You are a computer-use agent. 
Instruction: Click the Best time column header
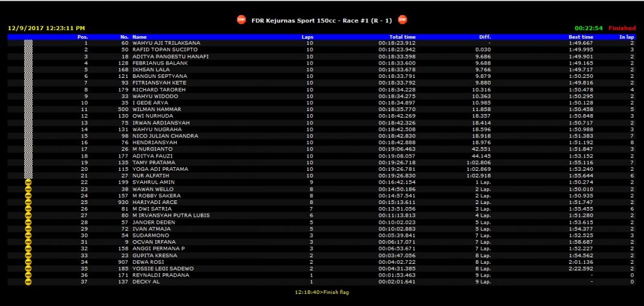580,37
